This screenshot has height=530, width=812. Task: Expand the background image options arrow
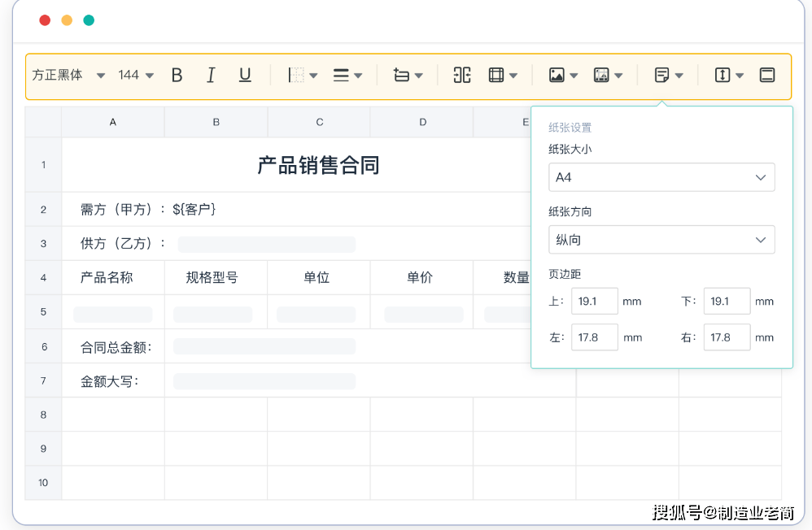tap(618, 76)
